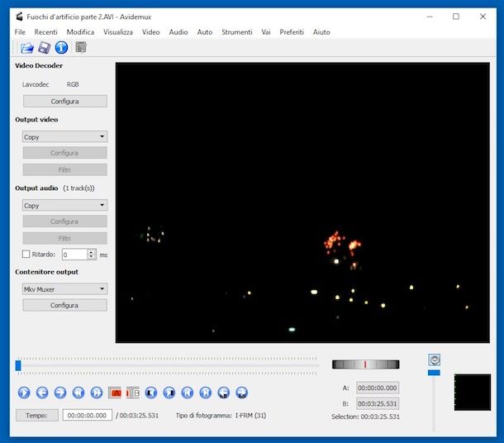Click Configura under Video Decoder

(x=64, y=102)
